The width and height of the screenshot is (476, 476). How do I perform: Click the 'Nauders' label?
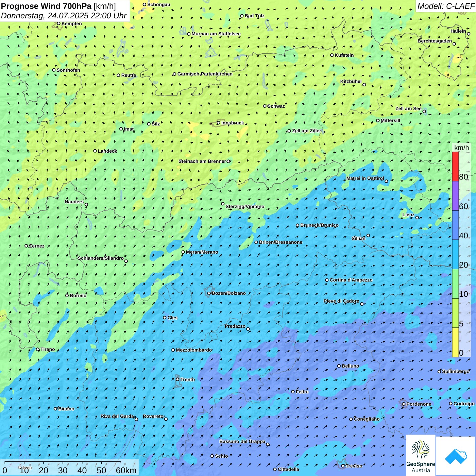[x=74, y=202]
